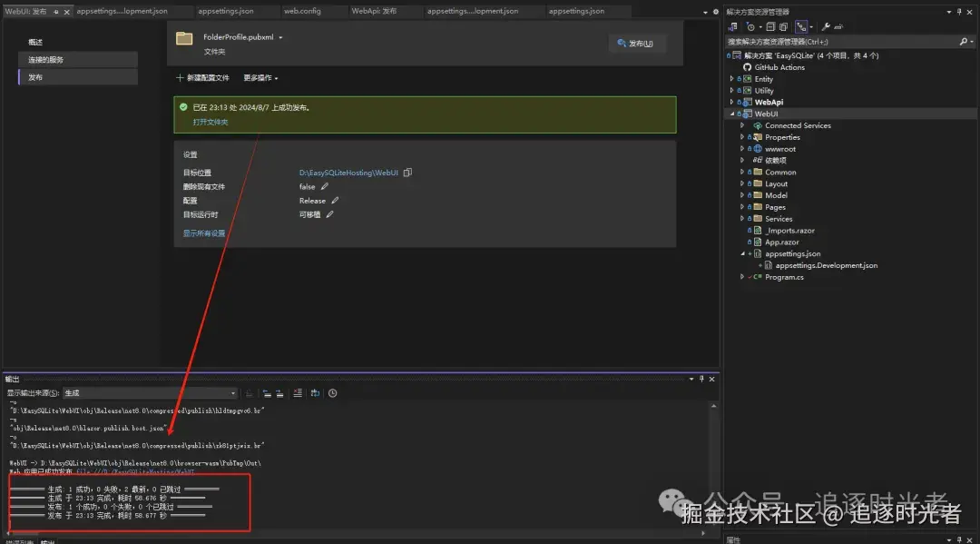Click the show all files icon
This screenshot has height=544, width=980.
tap(783, 27)
